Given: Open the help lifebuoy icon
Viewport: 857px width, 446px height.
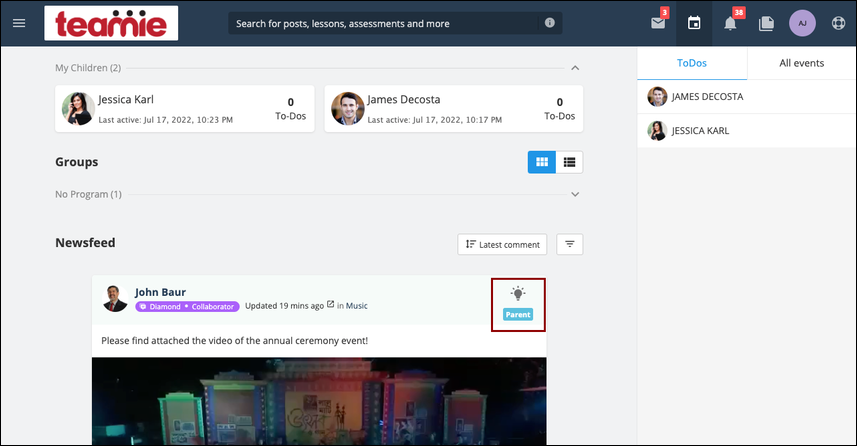Looking at the screenshot, I should click(x=838, y=24).
